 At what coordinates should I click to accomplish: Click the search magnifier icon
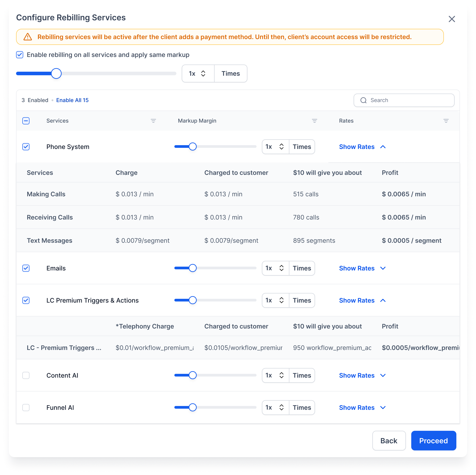pos(363,100)
